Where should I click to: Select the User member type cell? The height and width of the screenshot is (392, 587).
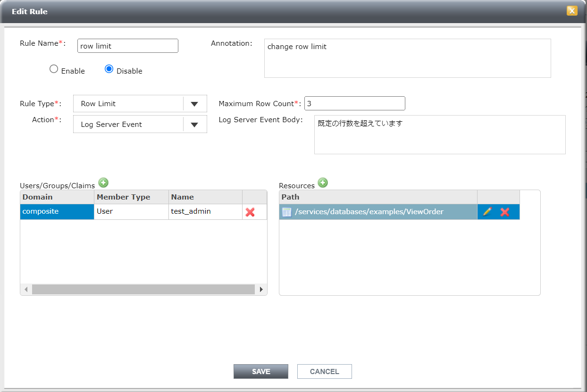pos(131,212)
